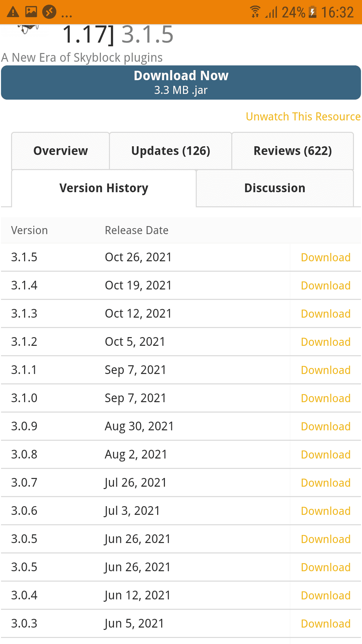Screen dimensions: 362x644
Task: Tap the round orange notification icon
Action: point(49,12)
